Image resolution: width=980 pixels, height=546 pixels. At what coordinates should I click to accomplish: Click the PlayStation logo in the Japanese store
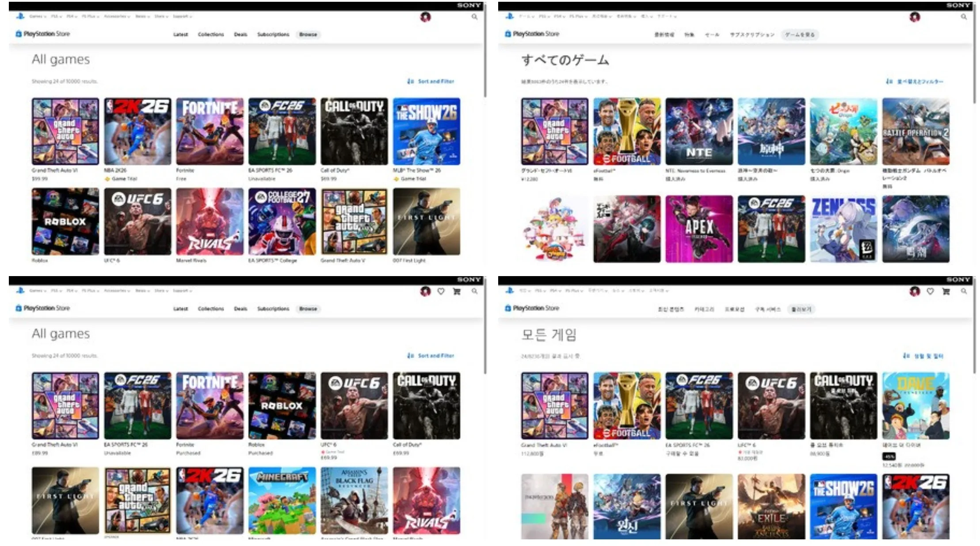click(509, 16)
